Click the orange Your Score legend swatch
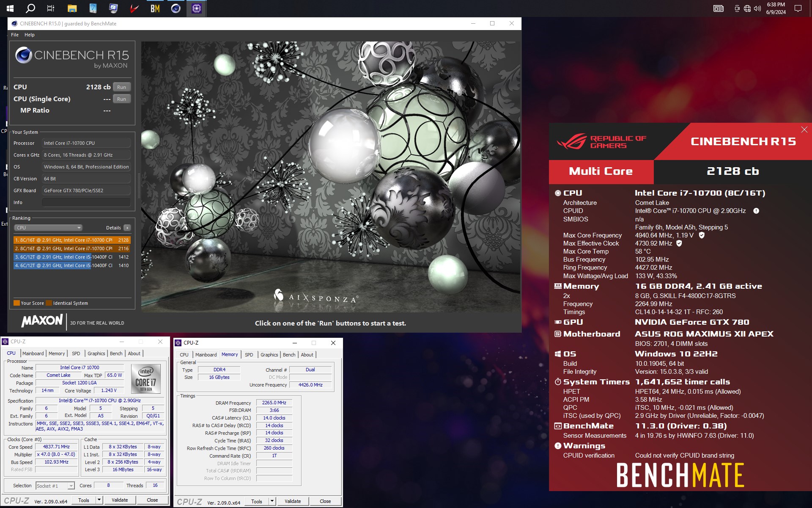Viewport: 812px width, 508px height. pos(16,303)
